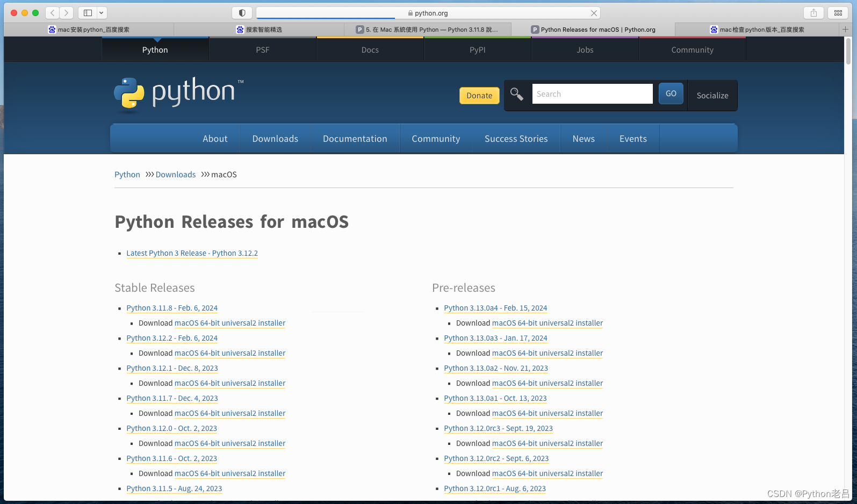The width and height of the screenshot is (857, 504).
Task: Open Python 3.13.0a2 - Nov. 21, 2023 link
Action: click(496, 368)
